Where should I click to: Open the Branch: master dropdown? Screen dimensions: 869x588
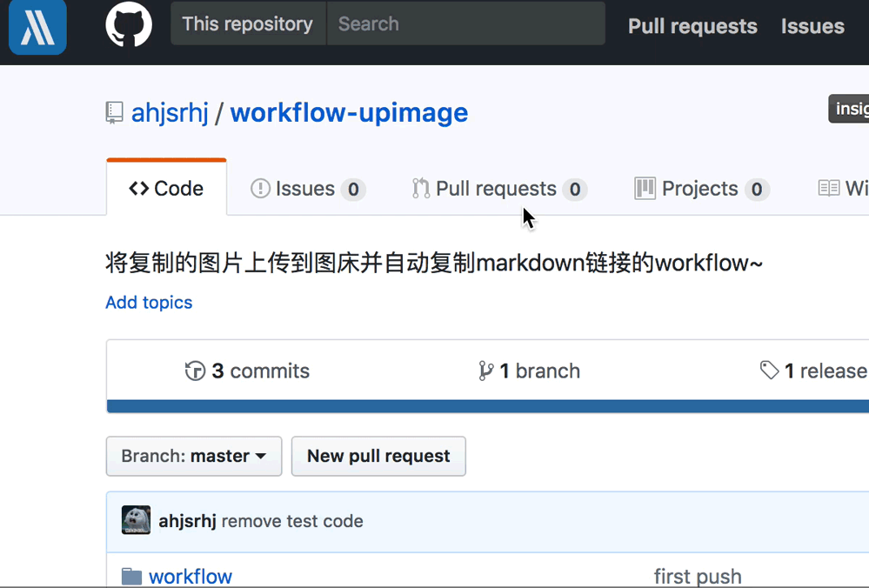tap(193, 456)
